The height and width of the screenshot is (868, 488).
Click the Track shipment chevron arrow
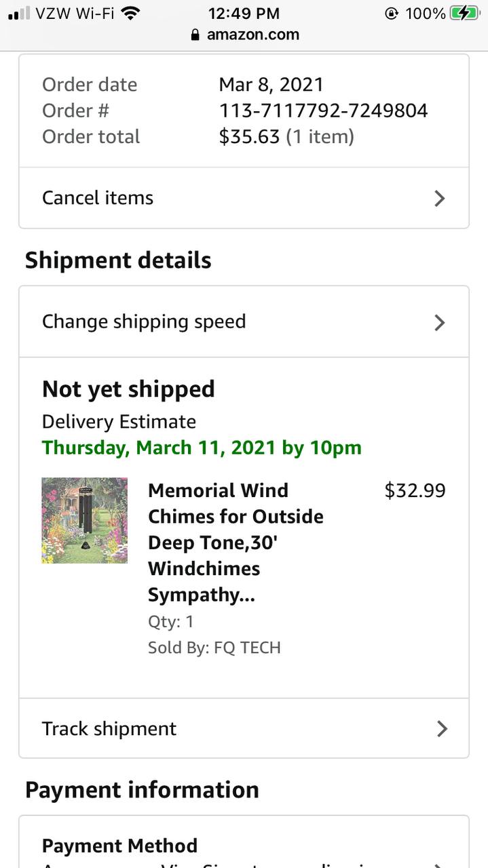442,729
